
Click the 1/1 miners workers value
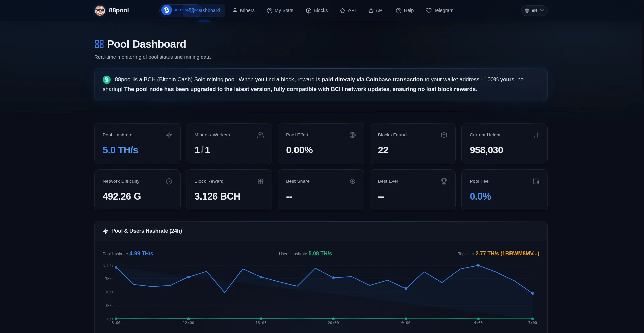202,150
